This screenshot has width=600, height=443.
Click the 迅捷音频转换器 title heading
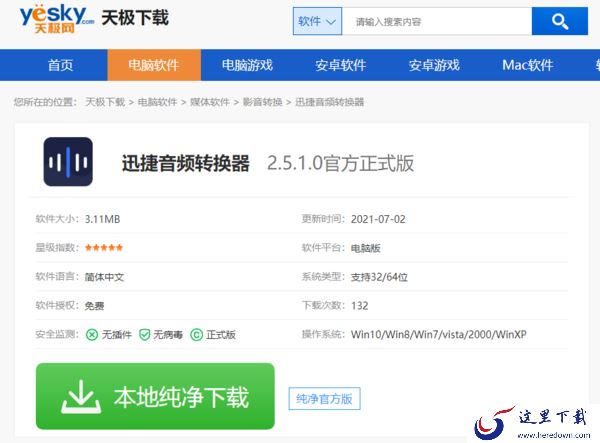186,163
